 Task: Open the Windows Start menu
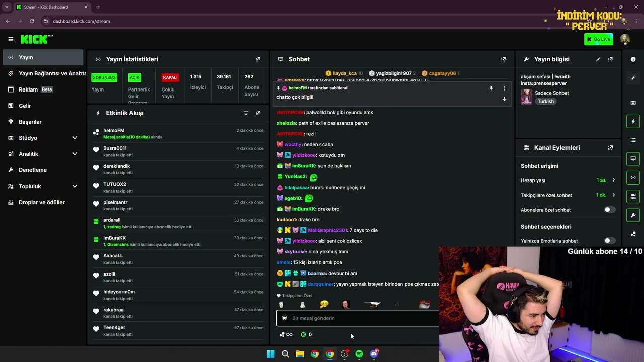pos(271,354)
